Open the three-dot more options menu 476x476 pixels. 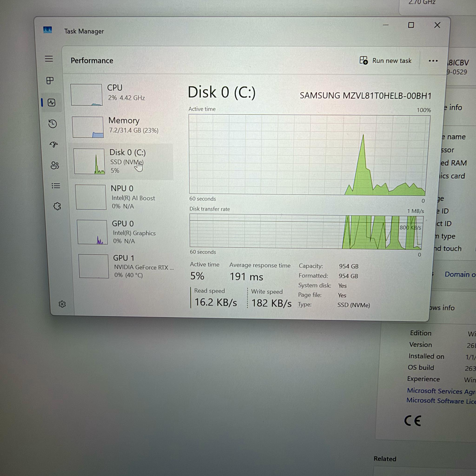pos(433,61)
